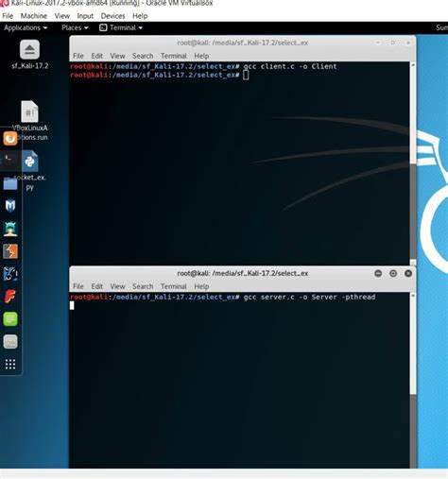Open Search menu in the upper terminal

tap(143, 56)
